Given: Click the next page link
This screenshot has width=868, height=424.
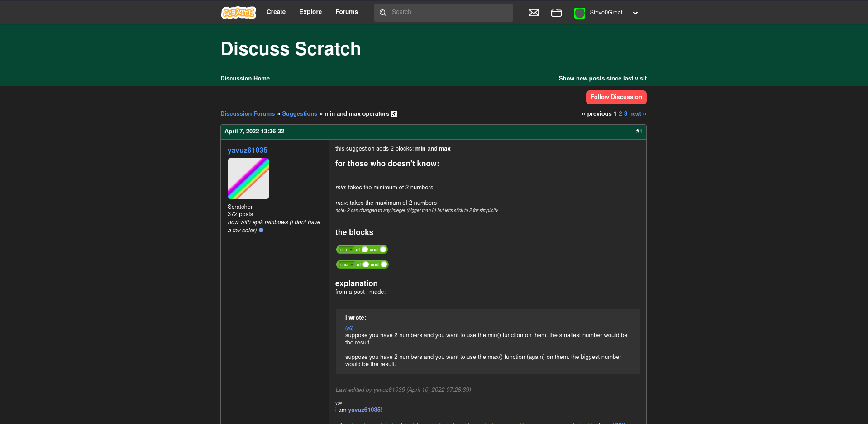Looking at the screenshot, I should click(x=638, y=113).
